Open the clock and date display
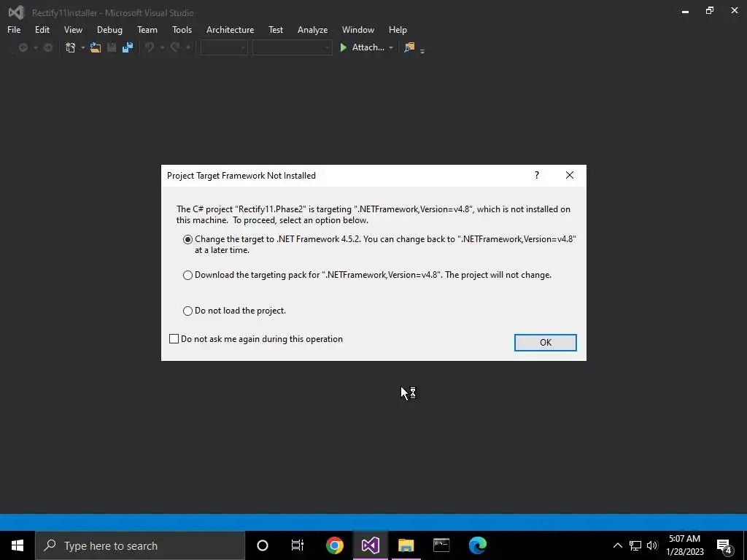The height and width of the screenshot is (560, 747). [x=684, y=545]
